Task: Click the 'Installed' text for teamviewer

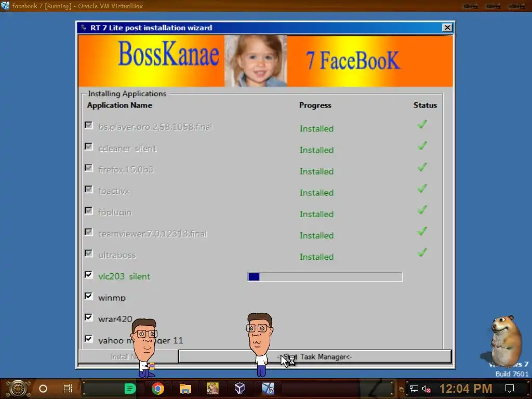Action: tap(316, 235)
